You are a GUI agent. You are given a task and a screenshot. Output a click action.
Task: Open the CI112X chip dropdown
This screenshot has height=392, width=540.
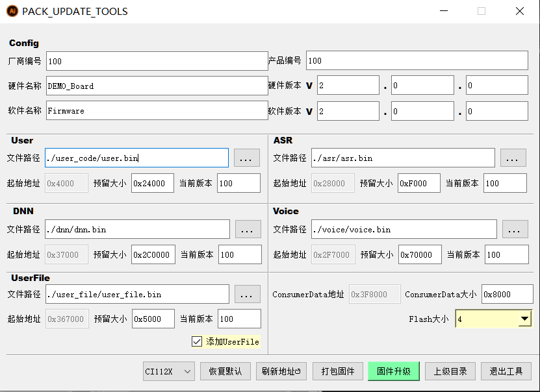tap(169, 371)
